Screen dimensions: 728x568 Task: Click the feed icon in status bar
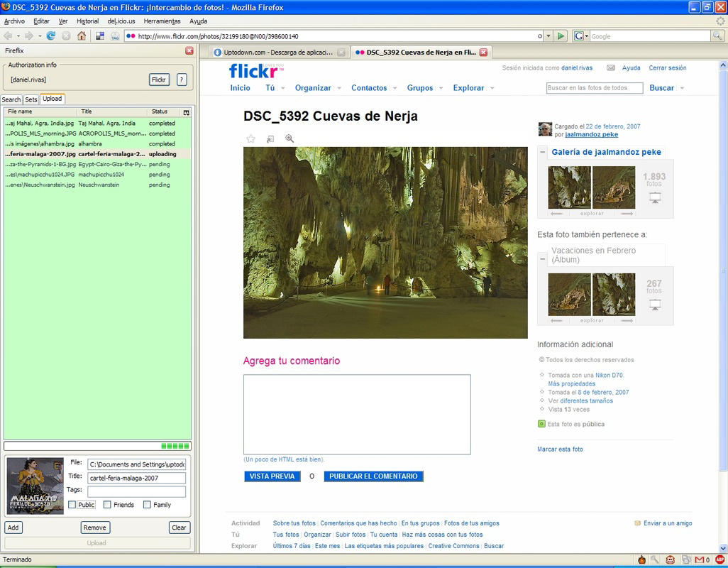coord(686,559)
